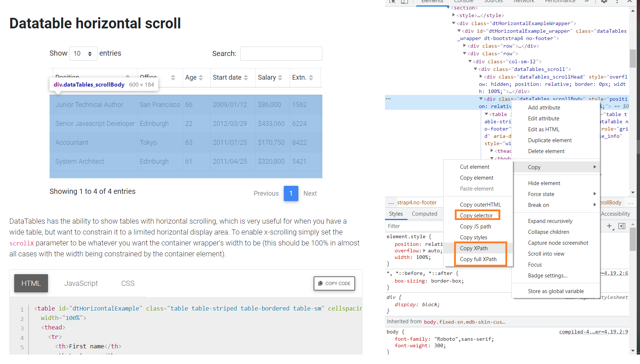Click the DOM tree scrollbar thumb
The image size is (640, 364).
coord(633,59)
